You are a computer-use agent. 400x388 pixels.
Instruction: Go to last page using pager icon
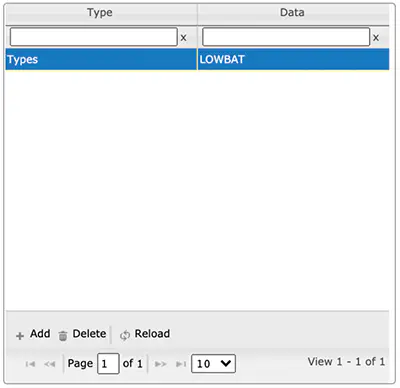(x=181, y=364)
